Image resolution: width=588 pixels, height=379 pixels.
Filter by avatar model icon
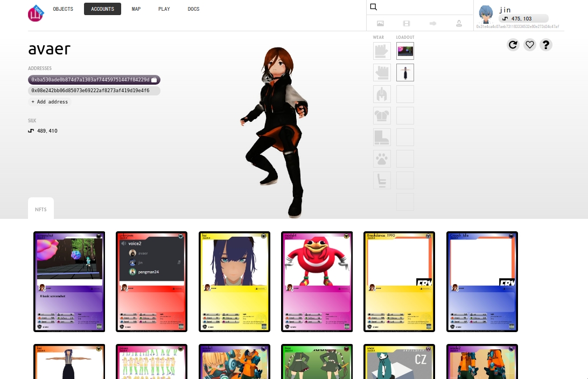[x=459, y=23]
